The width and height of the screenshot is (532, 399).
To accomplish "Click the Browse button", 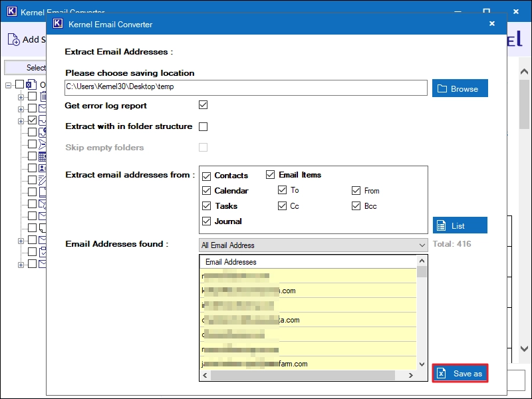I will [x=460, y=88].
